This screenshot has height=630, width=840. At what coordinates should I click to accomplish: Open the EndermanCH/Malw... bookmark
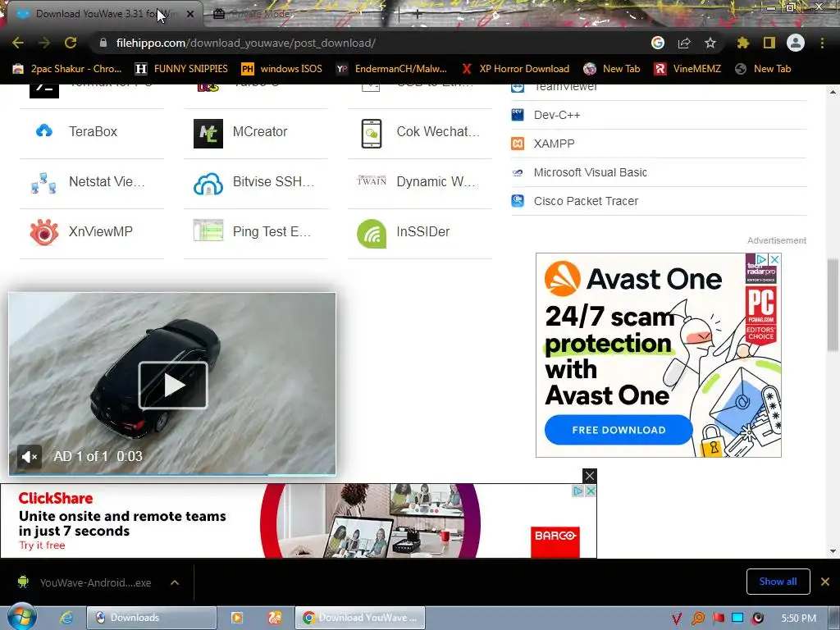pyautogui.click(x=391, y=69)
